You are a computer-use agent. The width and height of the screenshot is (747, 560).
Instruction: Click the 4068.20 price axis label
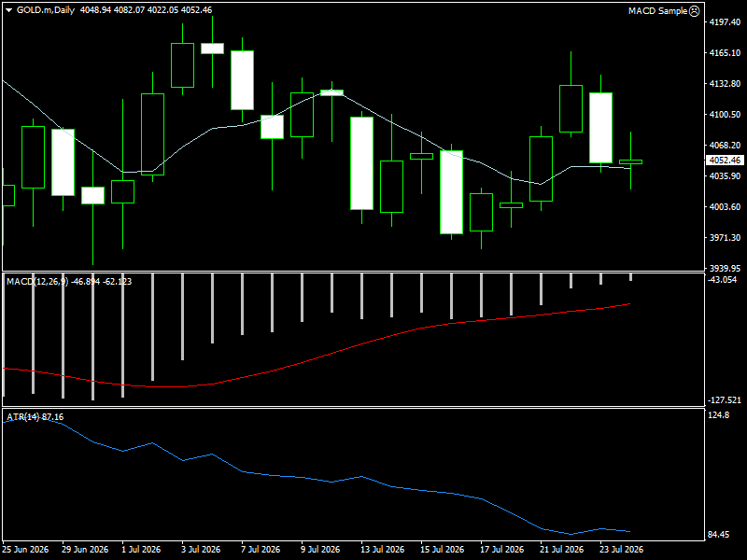coord(725,146)
